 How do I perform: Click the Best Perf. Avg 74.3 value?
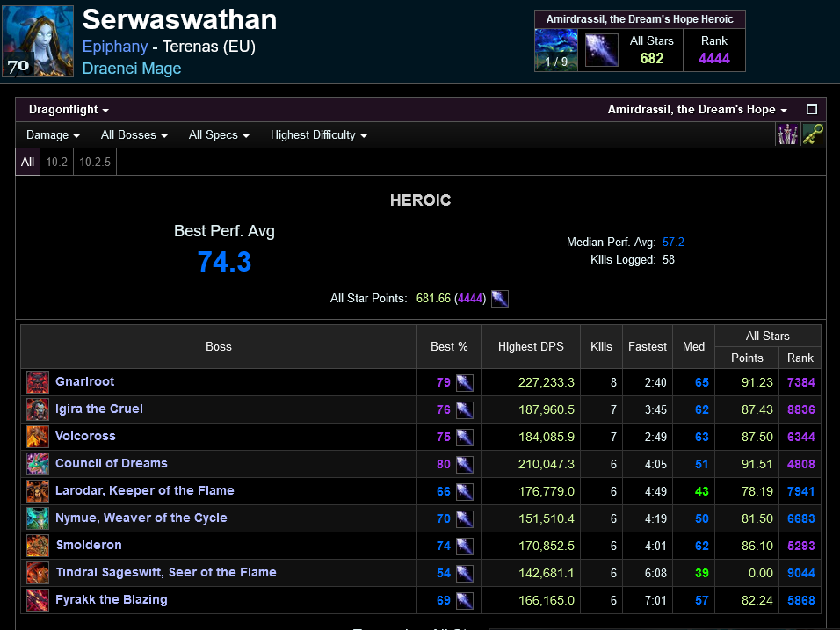point(224,262)
